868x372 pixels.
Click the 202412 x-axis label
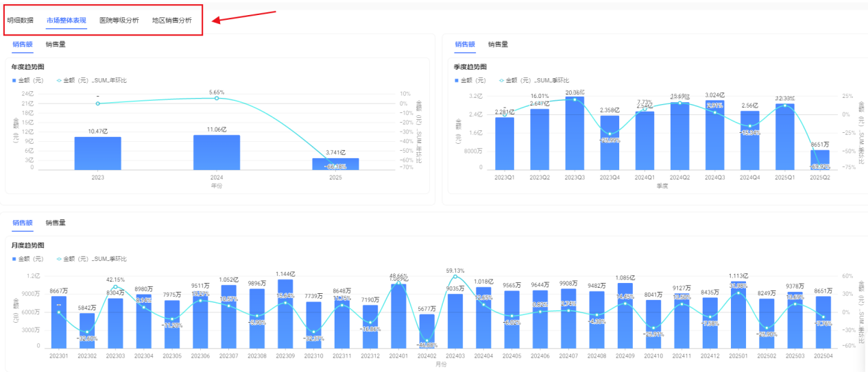(710, 356)
